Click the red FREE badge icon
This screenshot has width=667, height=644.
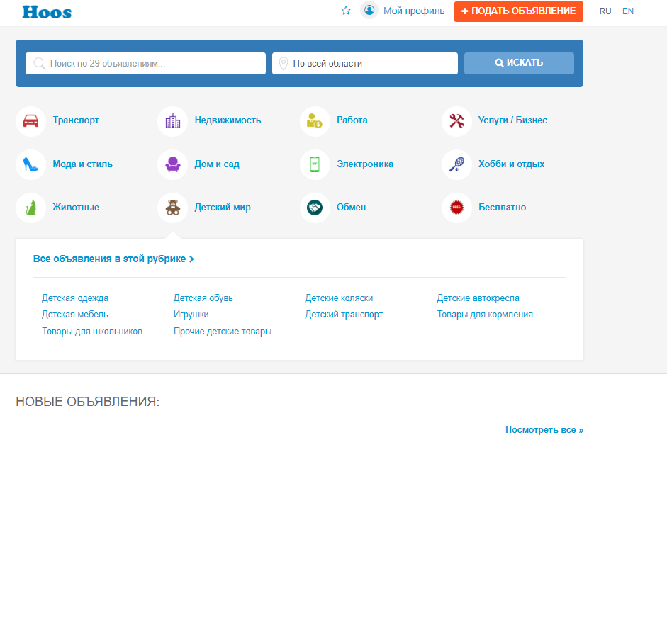(456, 208)
